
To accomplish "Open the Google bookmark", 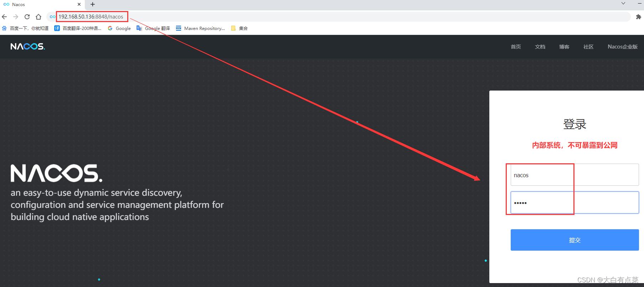I will pyautogui.click(x=119, y=28).
